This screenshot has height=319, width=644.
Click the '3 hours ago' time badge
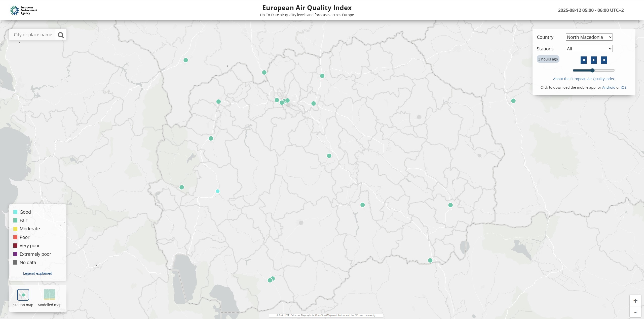[x=548, y=59]
